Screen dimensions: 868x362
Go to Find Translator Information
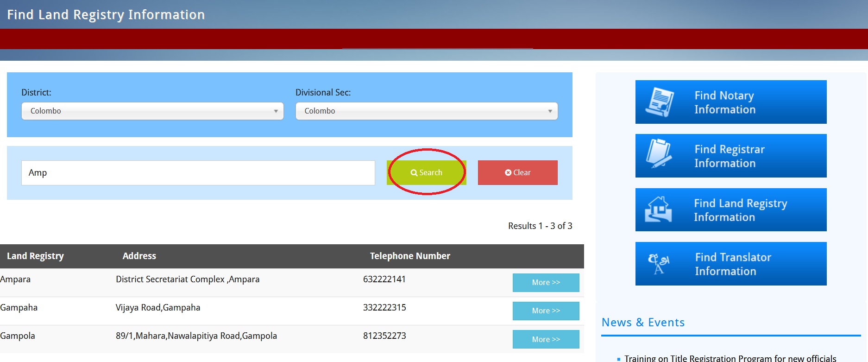733,264
